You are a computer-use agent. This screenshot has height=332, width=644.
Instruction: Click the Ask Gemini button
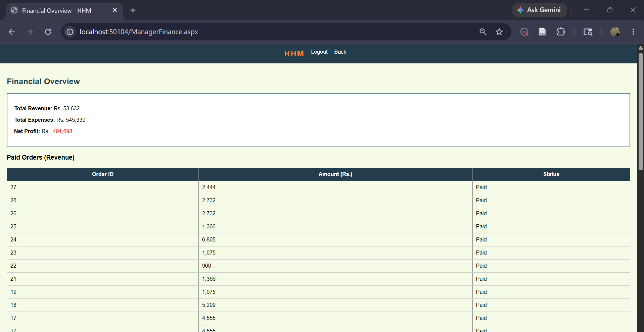pyautogui.click(x=539, y=10)
